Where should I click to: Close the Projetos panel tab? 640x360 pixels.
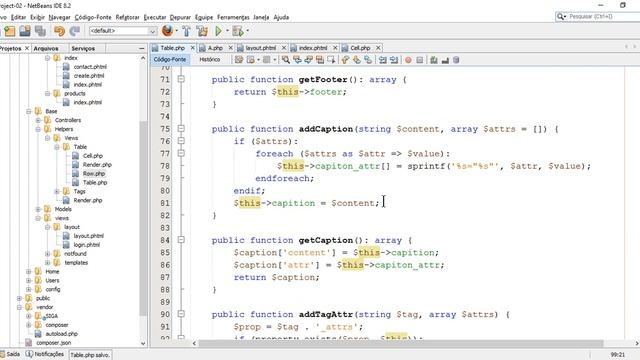pyautogui.click(x=27, y=49)
